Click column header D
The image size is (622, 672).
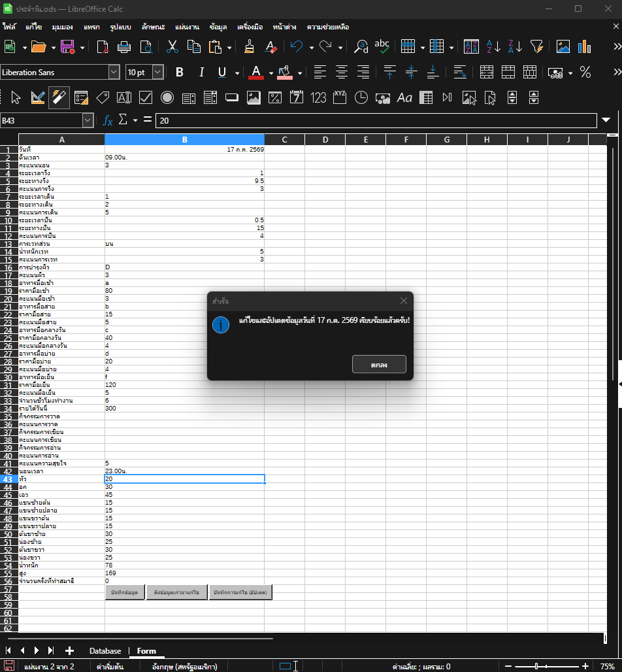click(325, 140)
